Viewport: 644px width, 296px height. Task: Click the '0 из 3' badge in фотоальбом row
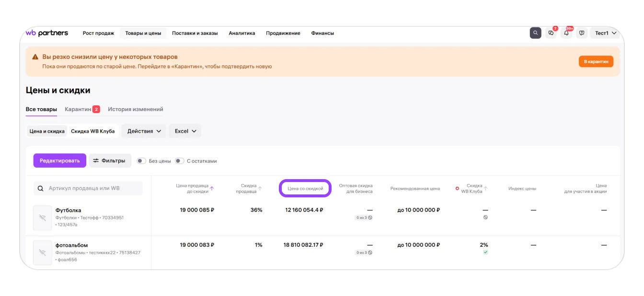click(x=364, y=252)
